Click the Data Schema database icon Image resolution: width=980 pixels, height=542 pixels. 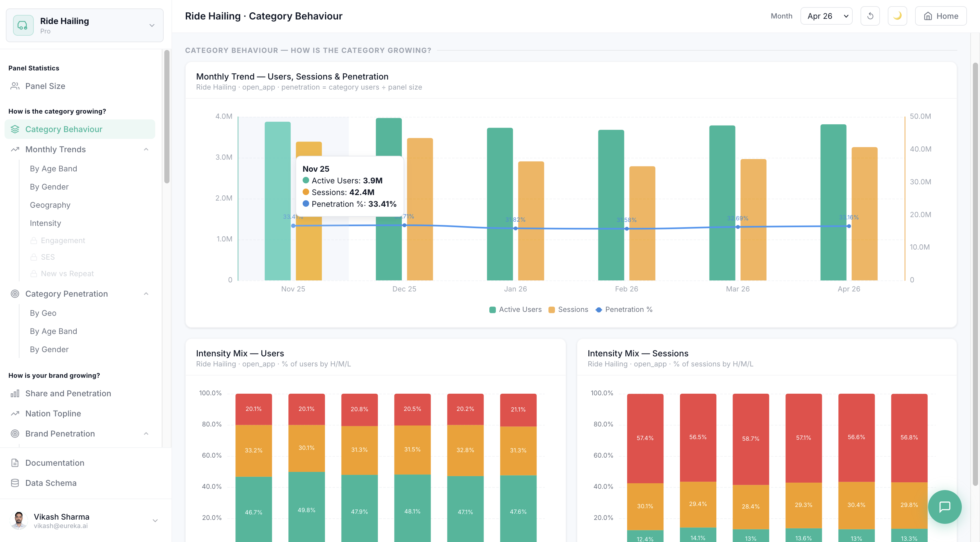click(x=15, y=483)
